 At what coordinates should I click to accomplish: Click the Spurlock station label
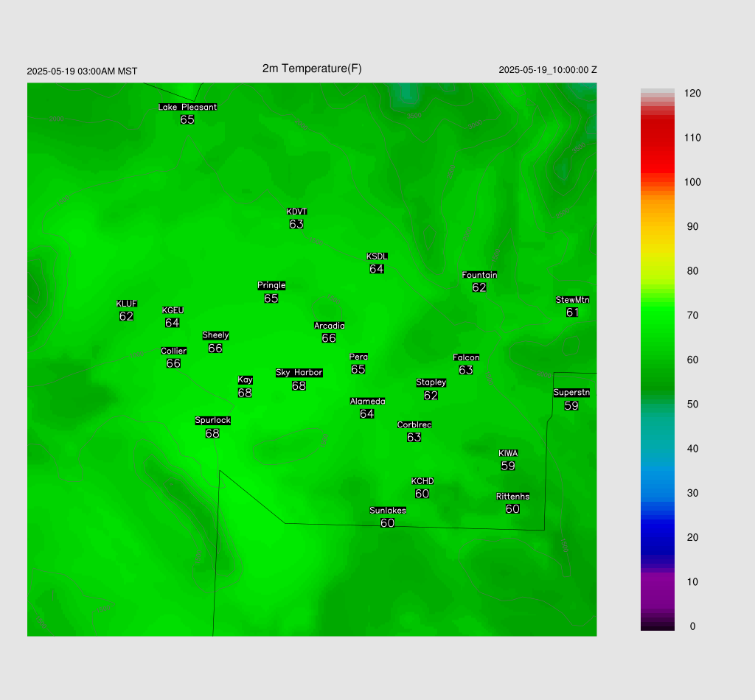pyautogui.click(x=213, y=421)
